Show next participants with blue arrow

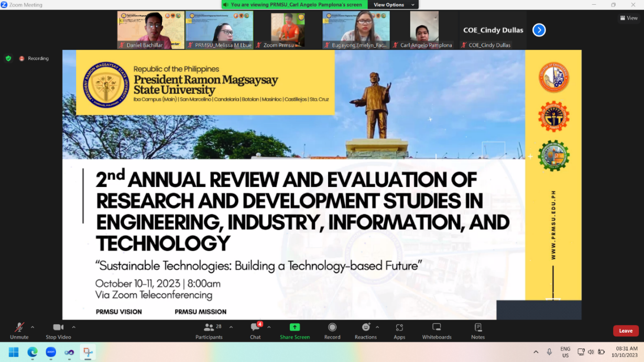(x=539, y=30)
